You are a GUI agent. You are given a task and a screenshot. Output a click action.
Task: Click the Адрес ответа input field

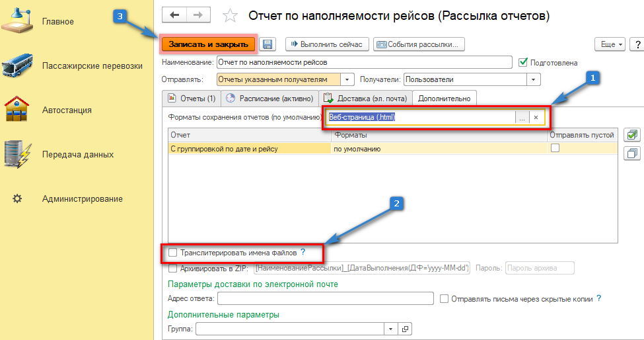[325, 299]
